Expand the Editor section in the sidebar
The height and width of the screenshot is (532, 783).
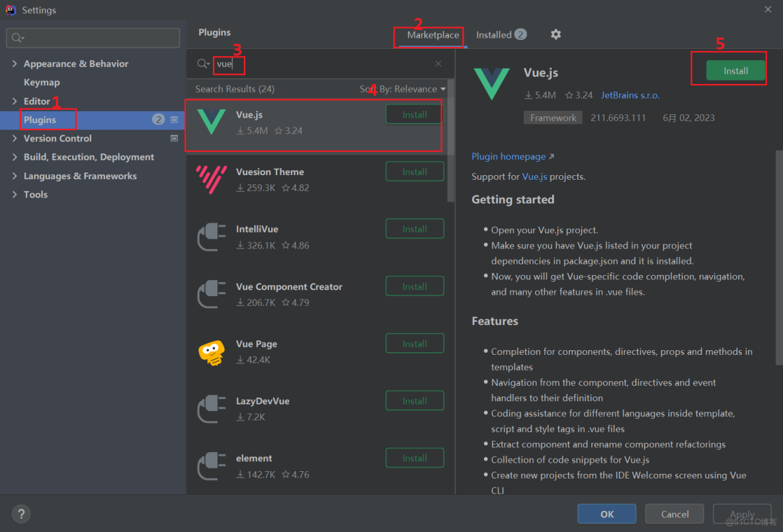click(15, 101)
